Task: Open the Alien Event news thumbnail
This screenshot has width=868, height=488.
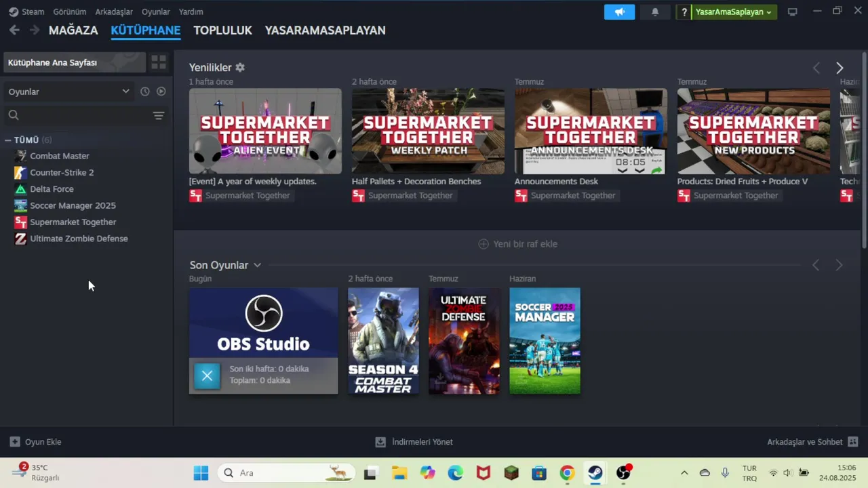Action: point(265,131)
